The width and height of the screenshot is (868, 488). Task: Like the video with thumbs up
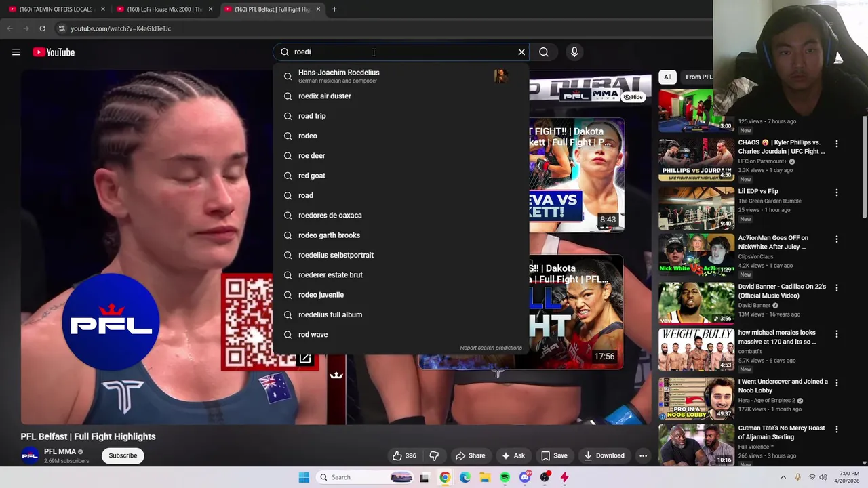[x=404, y=455]
